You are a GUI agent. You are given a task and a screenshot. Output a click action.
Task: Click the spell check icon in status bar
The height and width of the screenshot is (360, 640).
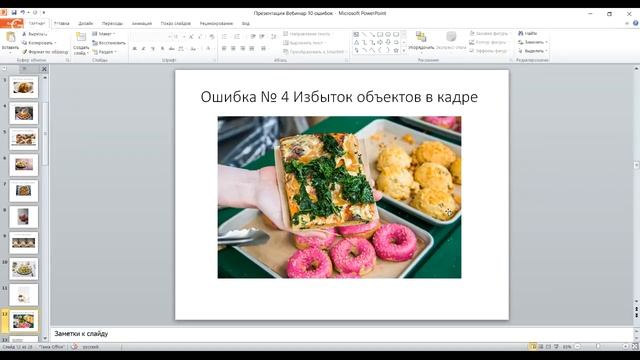74,347
